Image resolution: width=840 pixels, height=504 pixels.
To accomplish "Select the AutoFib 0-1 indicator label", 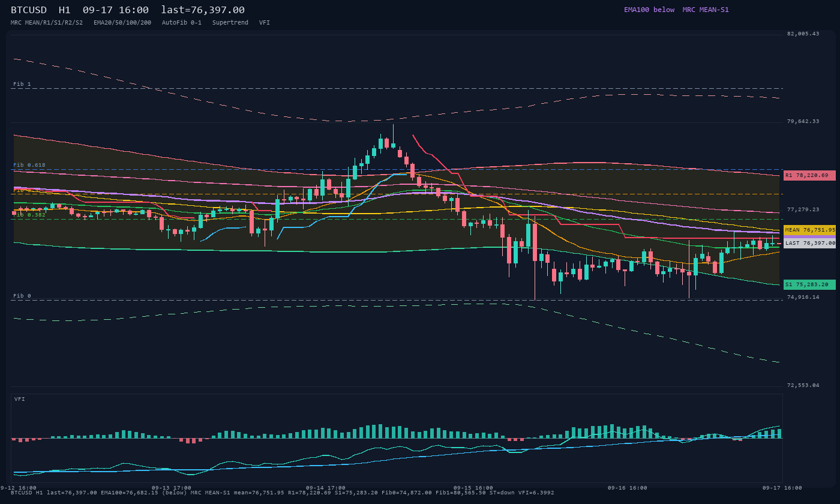I will point(182,23).
